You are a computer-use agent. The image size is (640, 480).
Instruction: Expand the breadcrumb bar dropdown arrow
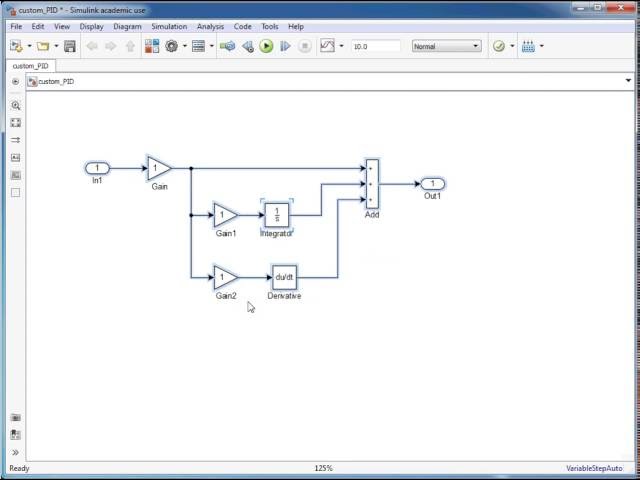[628, 81]
